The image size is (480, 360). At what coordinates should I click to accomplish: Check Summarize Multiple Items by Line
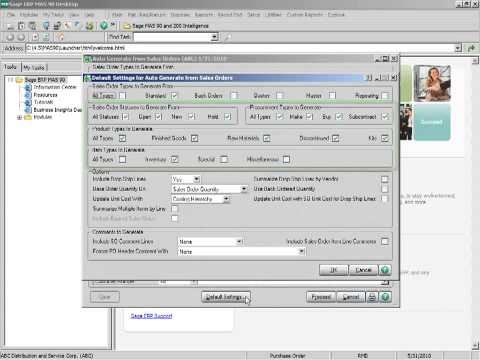pos(174,209)
